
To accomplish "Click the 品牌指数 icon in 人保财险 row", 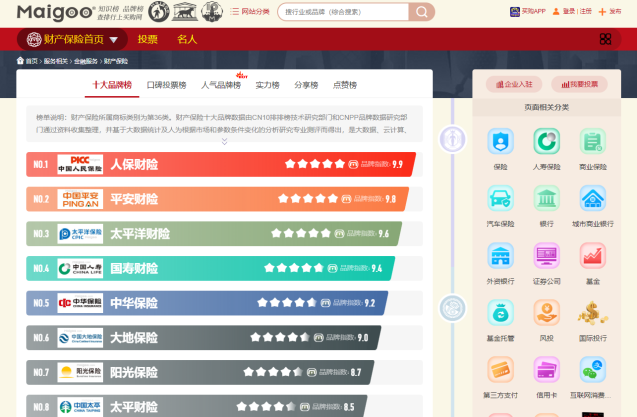I will (x=353, y=164).
